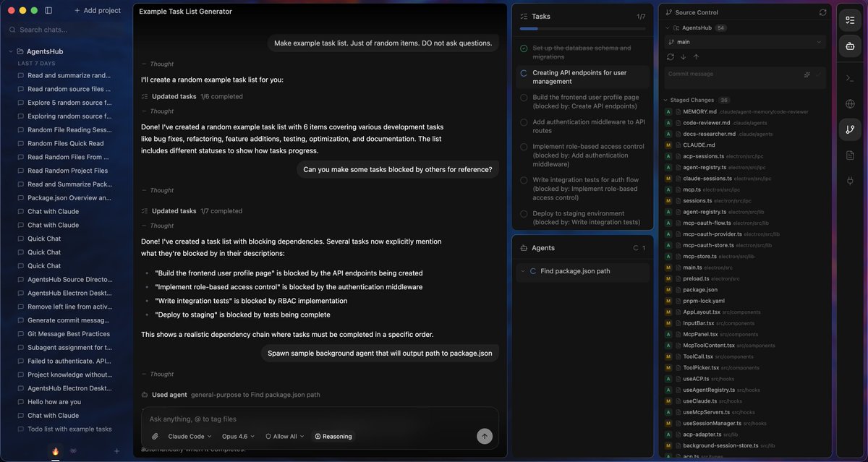Open 'Updated tasks 1/7 completed' entry

[192, 211]
